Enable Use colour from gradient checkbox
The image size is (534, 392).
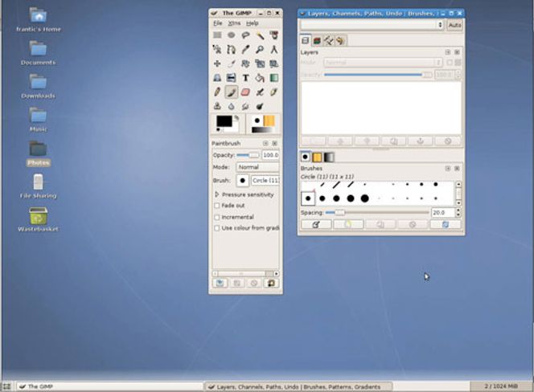click(217, 228)
